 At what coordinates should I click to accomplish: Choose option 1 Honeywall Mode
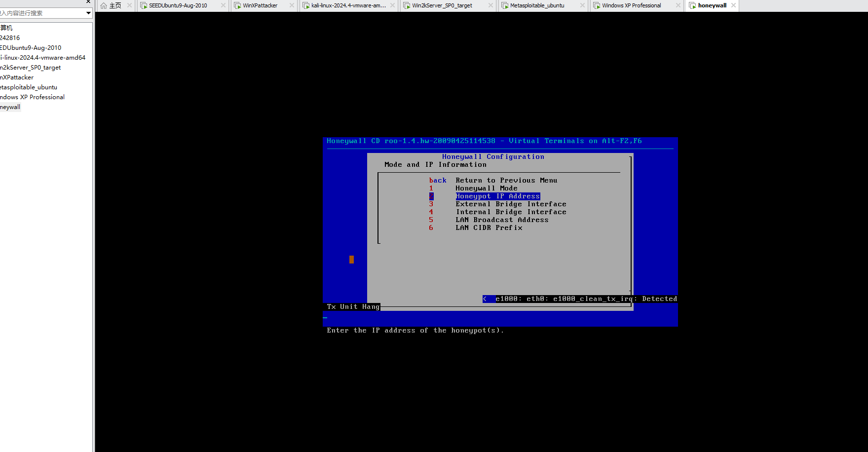[x=473, y=188]
